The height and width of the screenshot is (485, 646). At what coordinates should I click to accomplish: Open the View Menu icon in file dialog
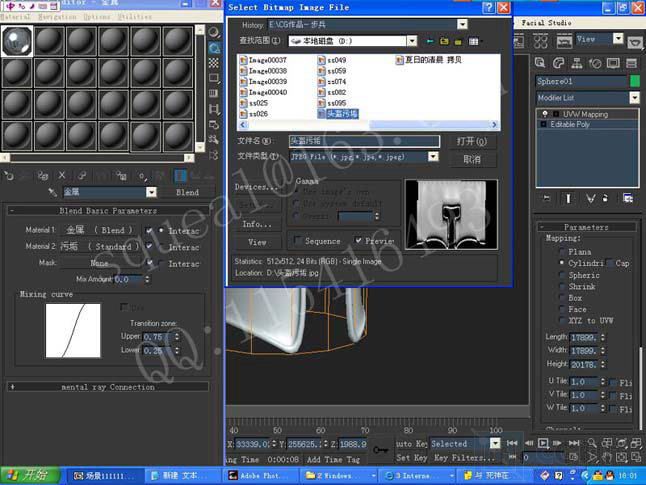coord(474,41)
